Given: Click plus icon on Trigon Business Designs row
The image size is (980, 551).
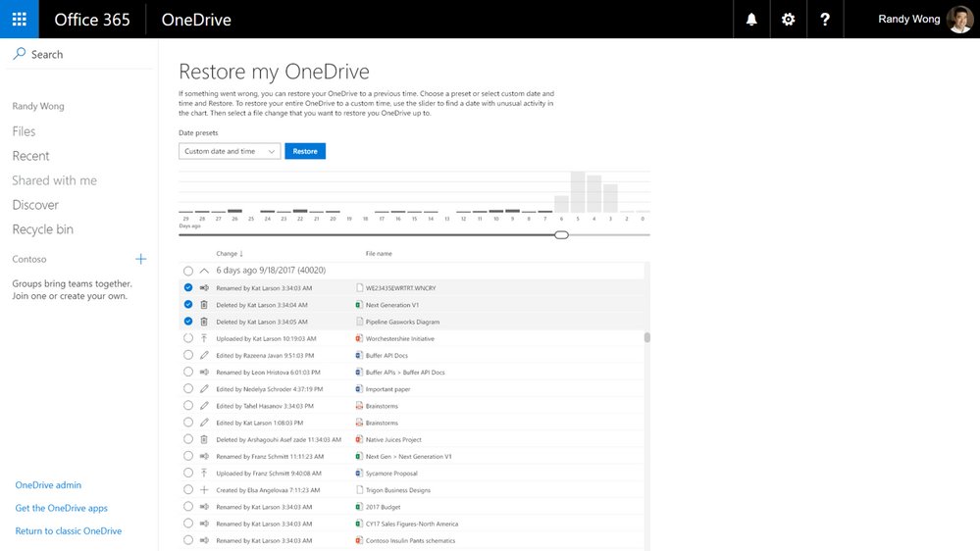Looking at the screenshot, I should pyautogui.click(x=204, y=490).
